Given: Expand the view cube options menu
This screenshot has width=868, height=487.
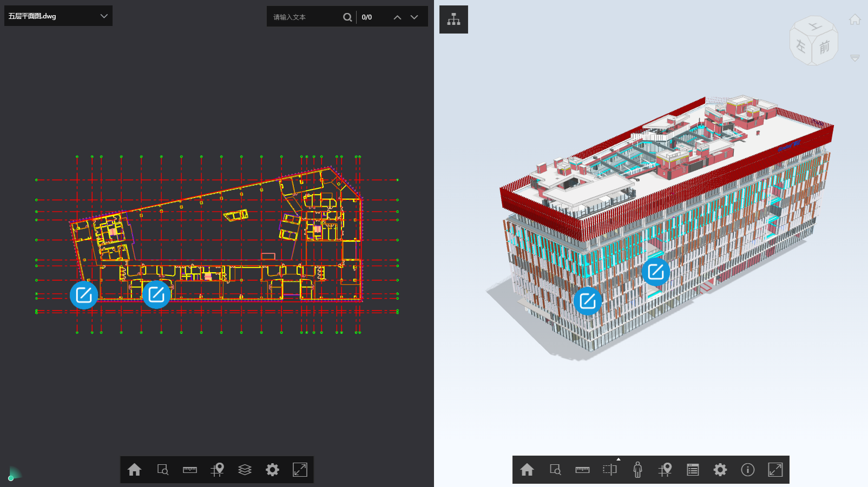Looking at the screenshot, I should tap(855, 57).
